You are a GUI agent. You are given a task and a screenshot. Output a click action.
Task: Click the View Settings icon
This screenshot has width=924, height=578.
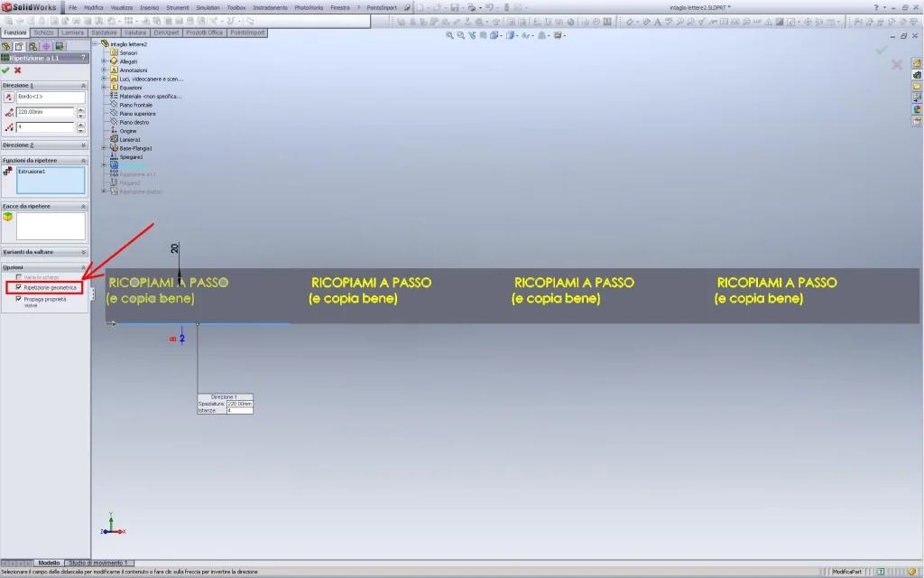(x=558, y=35)
